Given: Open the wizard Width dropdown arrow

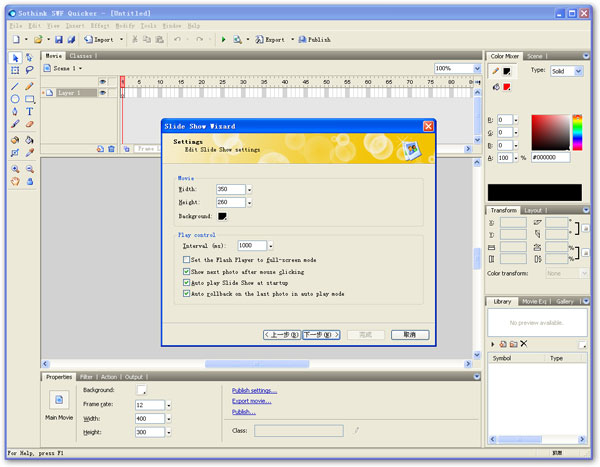Looking at the screenshot, I should point(249,189).
